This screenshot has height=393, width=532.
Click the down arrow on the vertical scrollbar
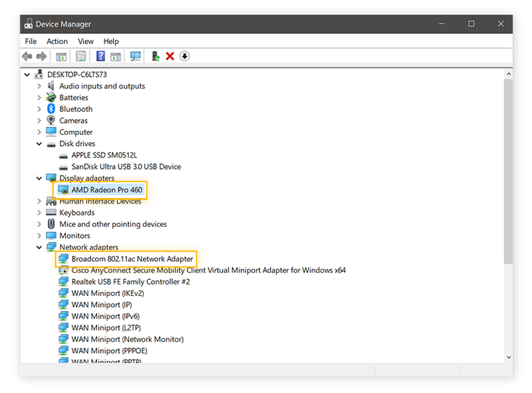(509, 357)
